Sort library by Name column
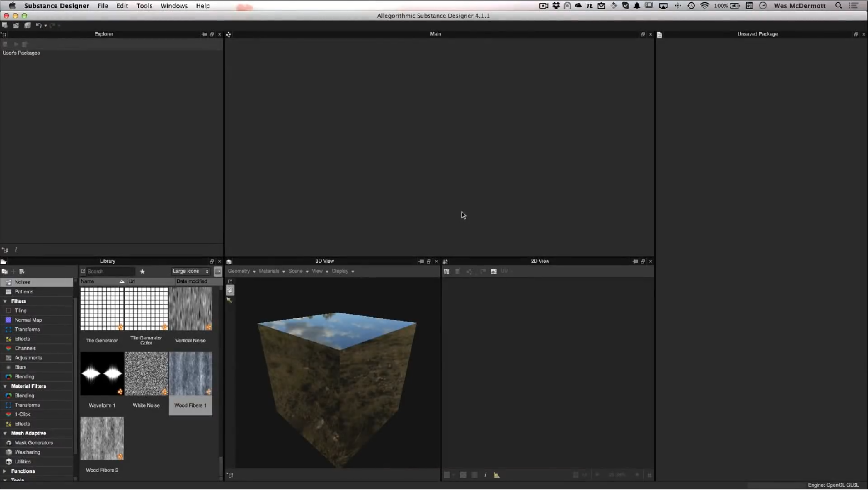 pyautogui.click(x=103, y=282)
